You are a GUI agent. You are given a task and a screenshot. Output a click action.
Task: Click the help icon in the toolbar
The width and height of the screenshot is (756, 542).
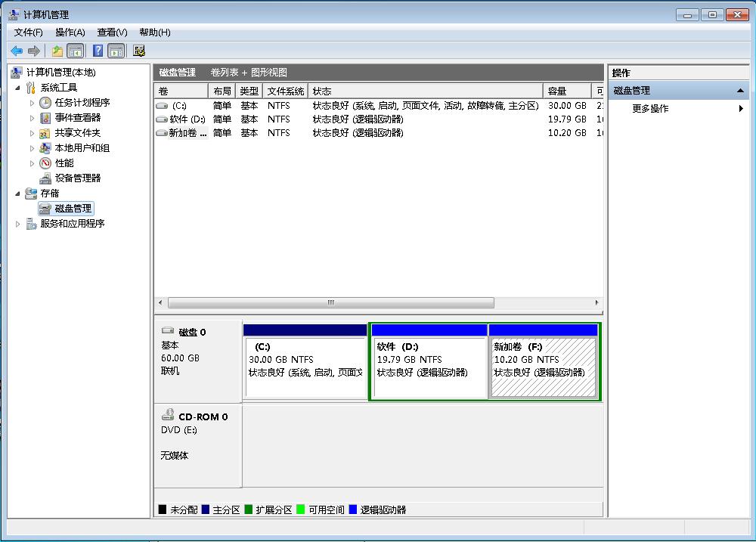pyautogui.click(x=97, y=51)
